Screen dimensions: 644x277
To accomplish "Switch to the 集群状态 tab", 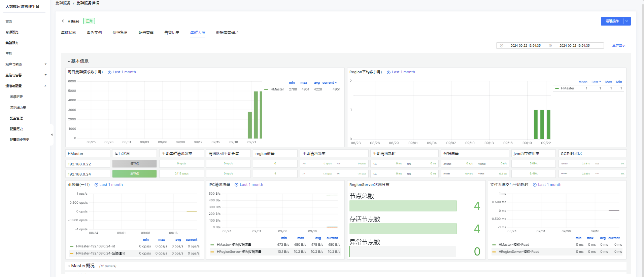I will (68, 33).
